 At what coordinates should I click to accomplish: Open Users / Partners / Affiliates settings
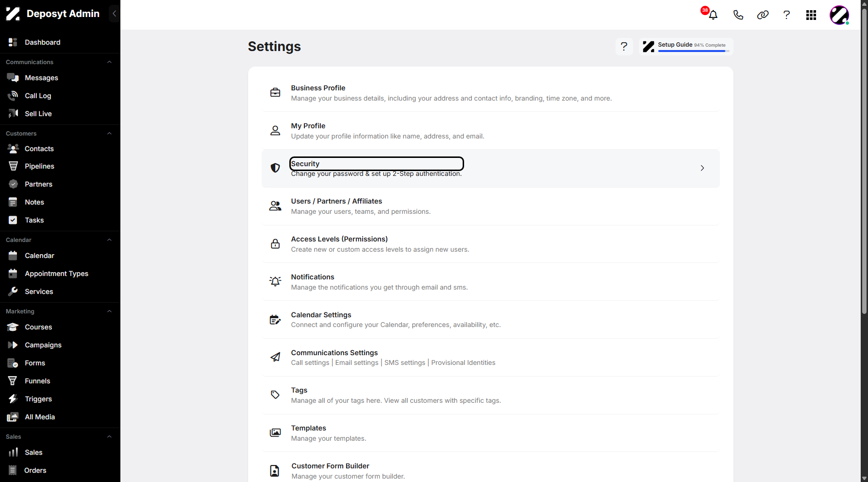(490, 206)
